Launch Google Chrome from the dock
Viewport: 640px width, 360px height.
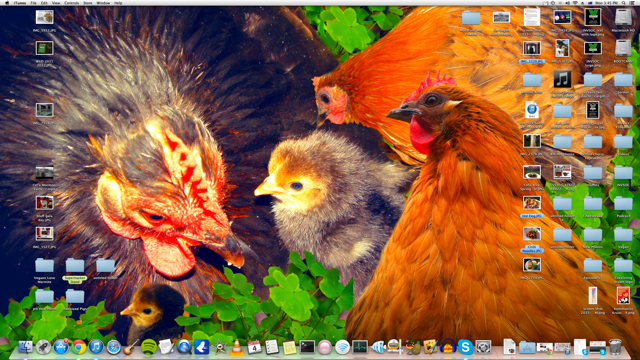coord(79,347)
